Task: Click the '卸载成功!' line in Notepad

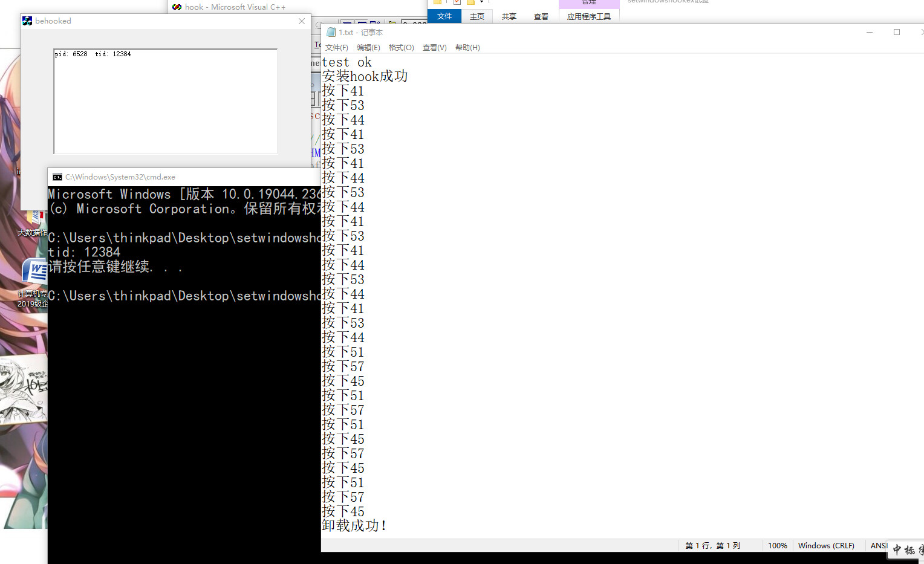Action: [x=354, y=526]
